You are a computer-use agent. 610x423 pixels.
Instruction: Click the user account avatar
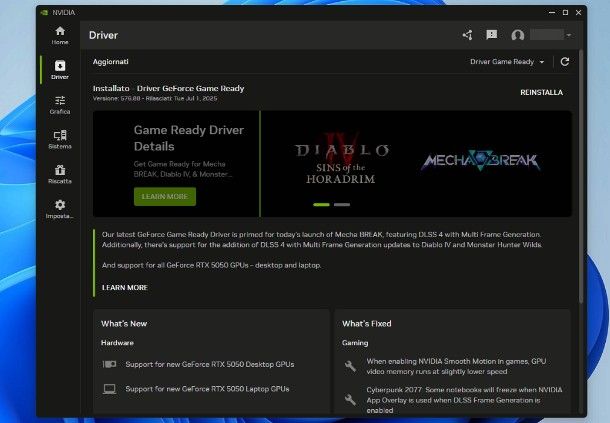517,35
